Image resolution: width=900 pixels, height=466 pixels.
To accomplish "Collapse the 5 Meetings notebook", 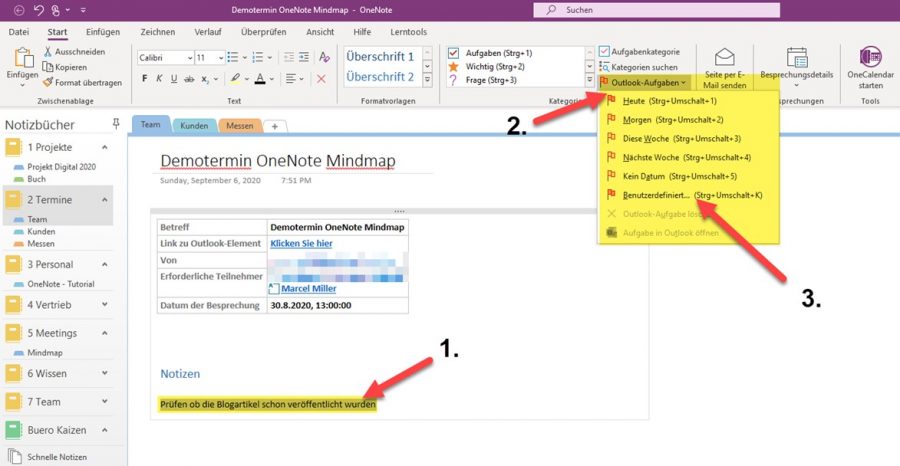I will pos(104,333).
